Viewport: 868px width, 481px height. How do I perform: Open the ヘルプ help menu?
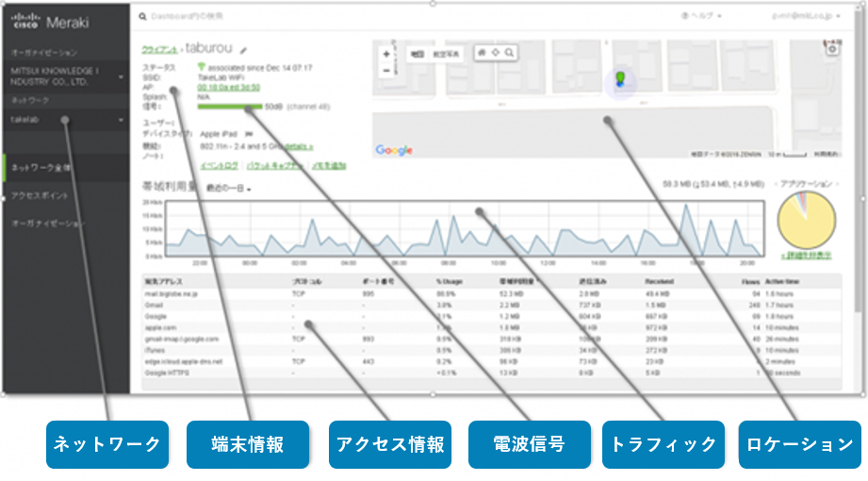pos(701,16)
